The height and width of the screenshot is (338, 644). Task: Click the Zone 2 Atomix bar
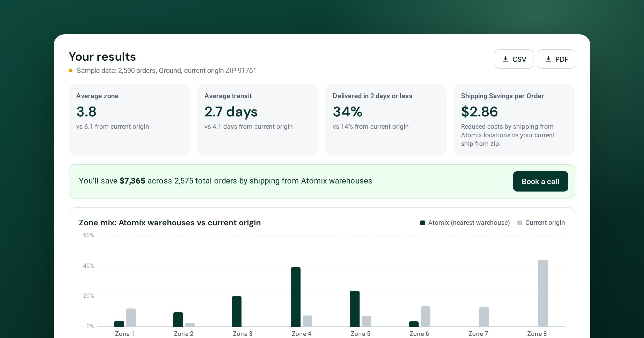(178, 319)
